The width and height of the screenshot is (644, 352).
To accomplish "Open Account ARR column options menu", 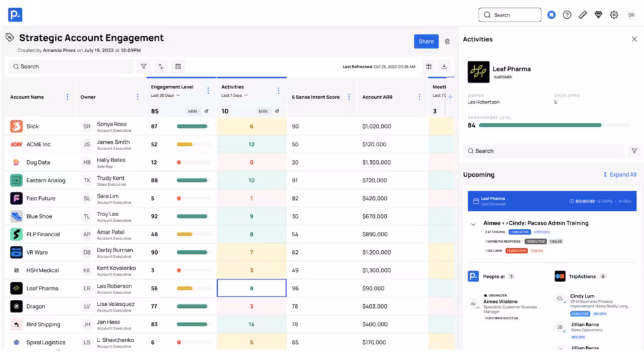I will (x=419, y=97).
